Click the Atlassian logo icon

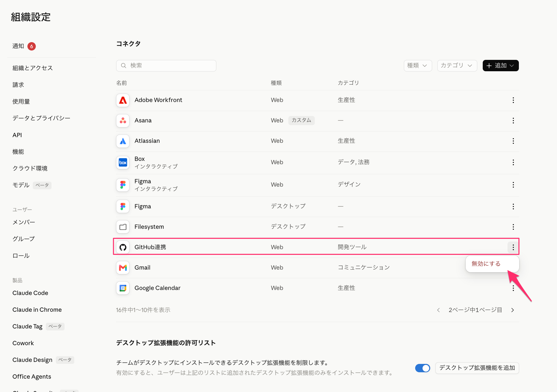(x=123, y=141)
